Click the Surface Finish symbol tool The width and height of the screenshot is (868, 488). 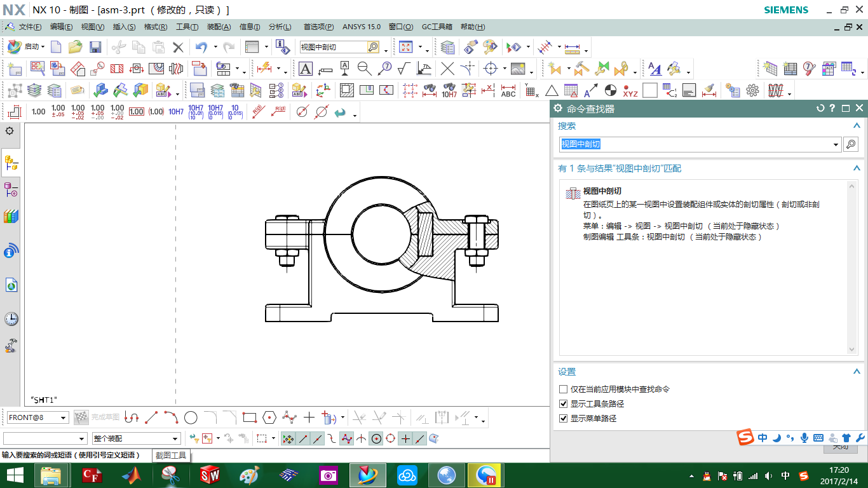(x=403, y=69)
